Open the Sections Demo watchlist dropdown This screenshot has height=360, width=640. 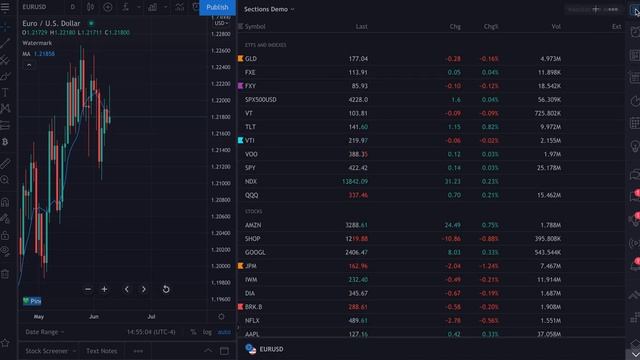click(x=269, y=9)
